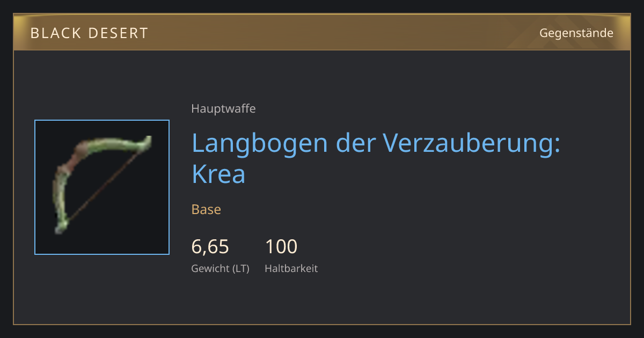The width and height of the screenshot is (644, 338).
Task: Open Langbogen der Verzauberung: Krea title
Action: pos(376,158)
